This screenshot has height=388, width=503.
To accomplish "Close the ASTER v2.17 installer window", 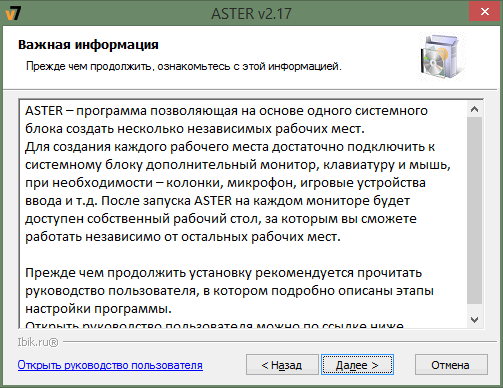I will (484, 12).
